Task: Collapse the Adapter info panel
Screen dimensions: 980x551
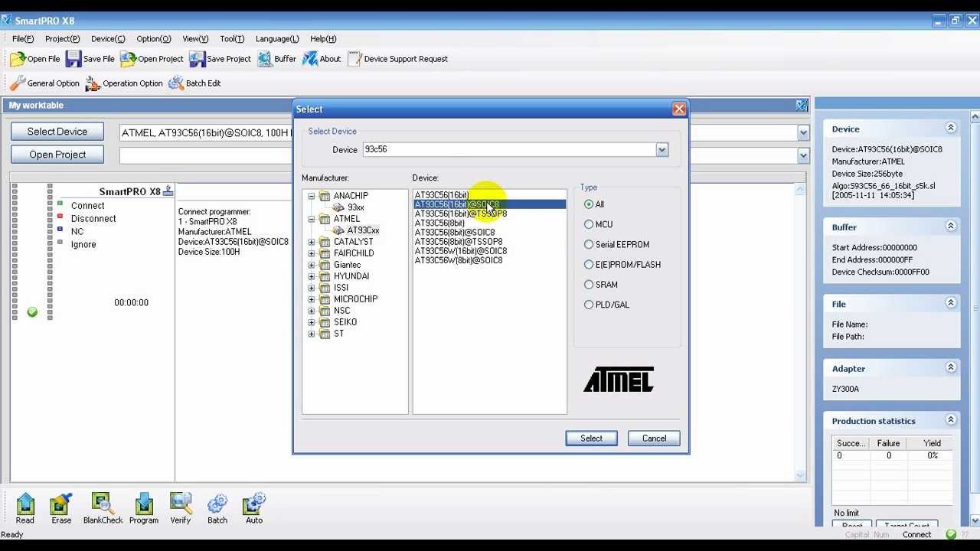Action: (x=951, y=367)
